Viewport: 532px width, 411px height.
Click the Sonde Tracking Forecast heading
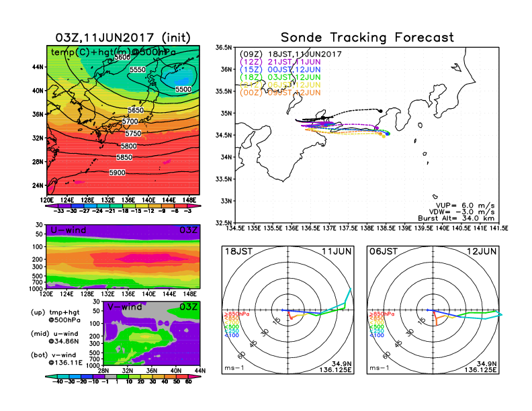click(x=367, y=38)
